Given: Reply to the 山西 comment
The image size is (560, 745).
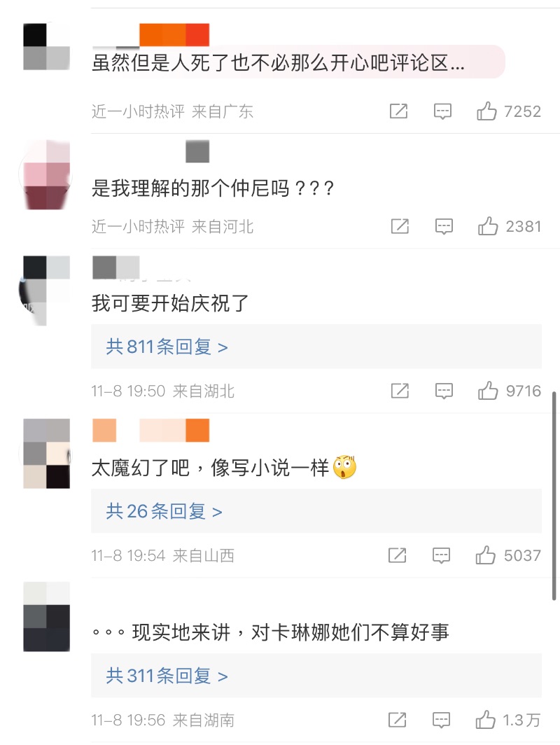Looking at the screenshot, I should click(x=441, y=555).
